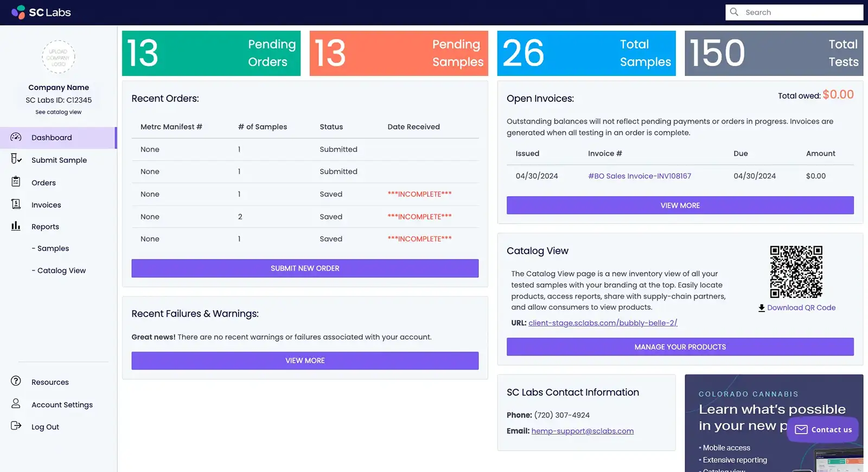This screenshot has width=868, height=472.
Task: Click the Account Settings person icon
Action: (16, 404)
